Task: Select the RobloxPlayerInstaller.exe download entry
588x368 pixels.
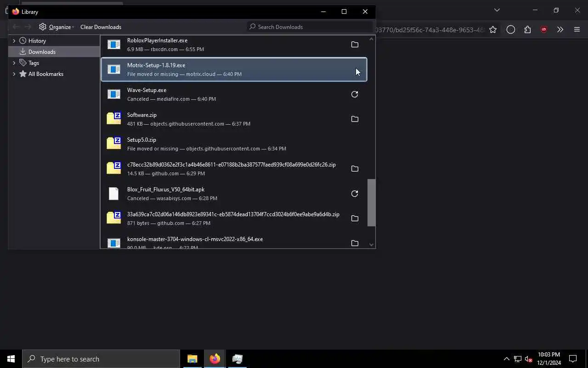Action: (x=234, y=45)
